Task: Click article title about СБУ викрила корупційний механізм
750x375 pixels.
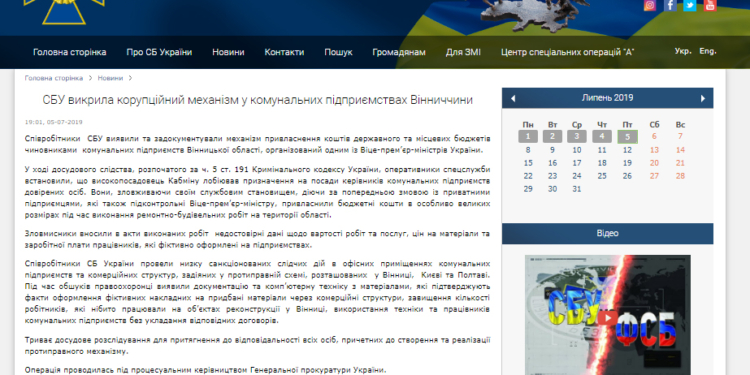Action: pos(257,100)
